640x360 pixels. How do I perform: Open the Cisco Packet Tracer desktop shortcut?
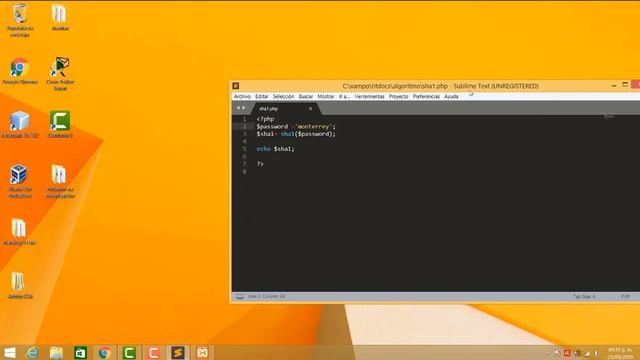pos(60,73)
